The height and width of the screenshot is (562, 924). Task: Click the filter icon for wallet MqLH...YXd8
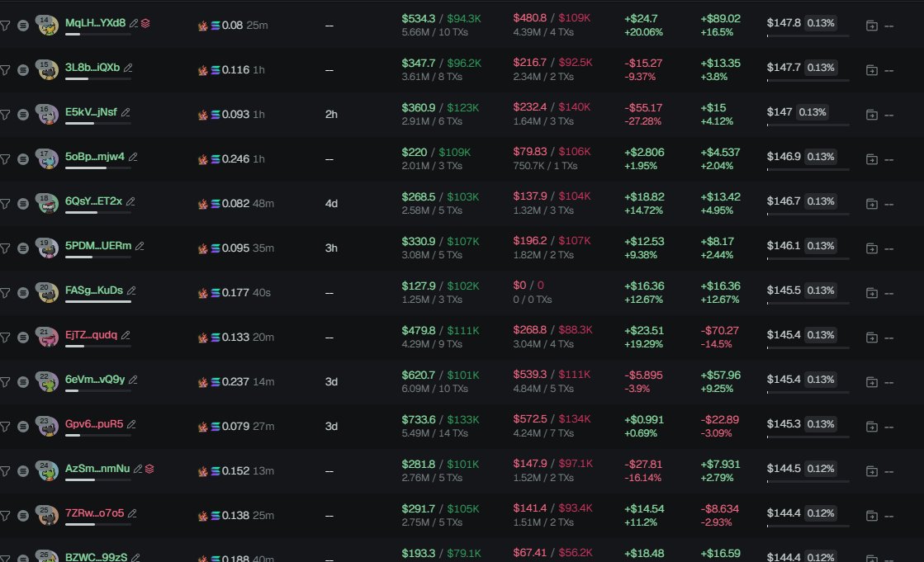click(4, 26)
